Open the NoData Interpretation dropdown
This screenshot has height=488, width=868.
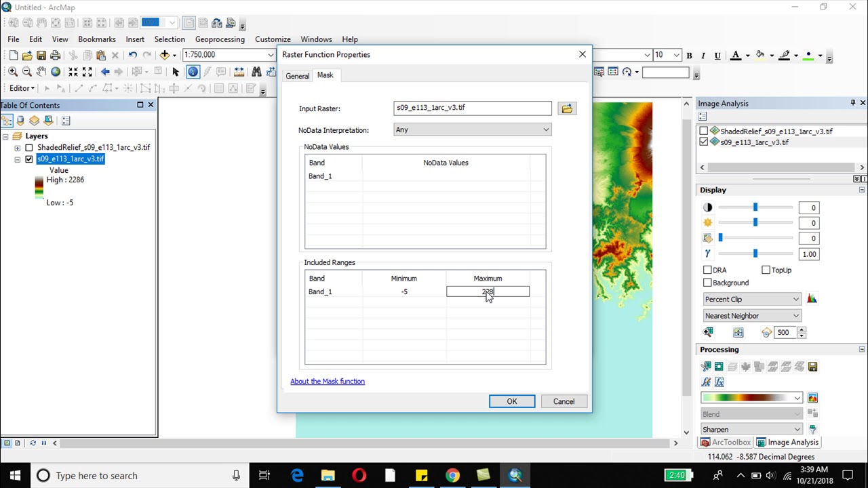click(473, 129)
